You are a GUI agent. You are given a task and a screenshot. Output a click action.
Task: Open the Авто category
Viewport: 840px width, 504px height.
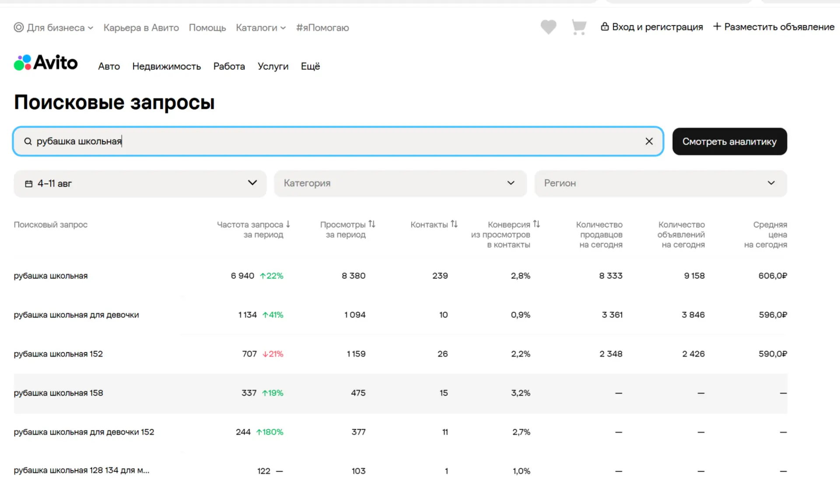tap(109, 66)
